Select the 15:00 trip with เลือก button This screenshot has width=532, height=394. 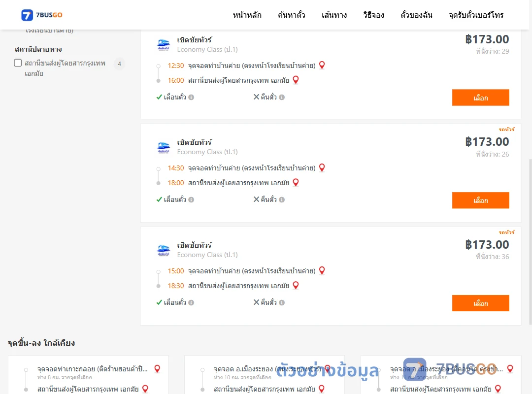click(480, 303)
